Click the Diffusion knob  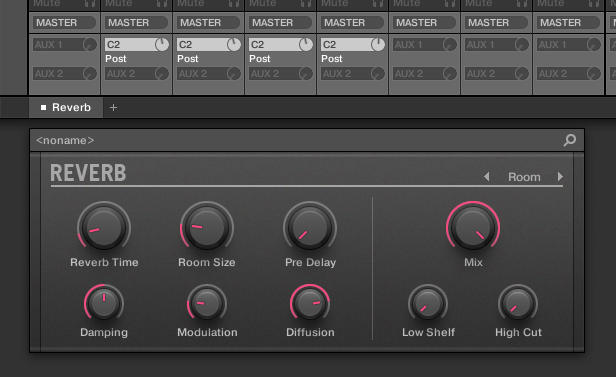(x=310, y=303)
